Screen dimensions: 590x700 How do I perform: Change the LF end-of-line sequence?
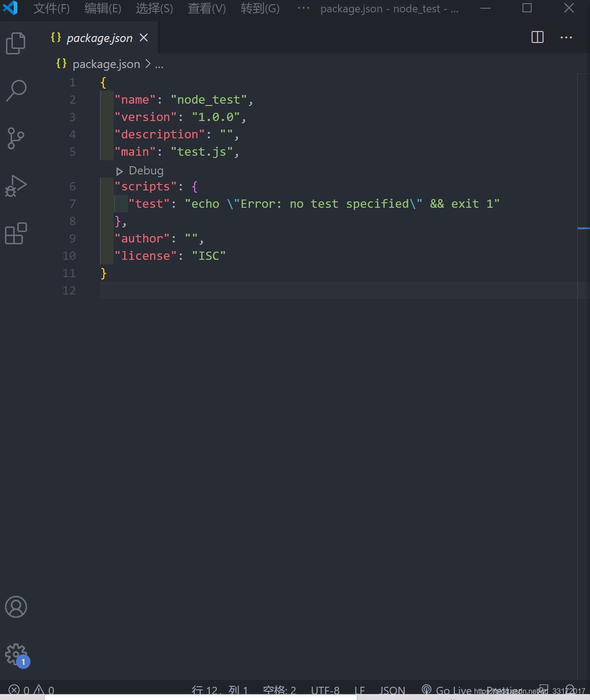pyautogui.click(x=360, y=690)
